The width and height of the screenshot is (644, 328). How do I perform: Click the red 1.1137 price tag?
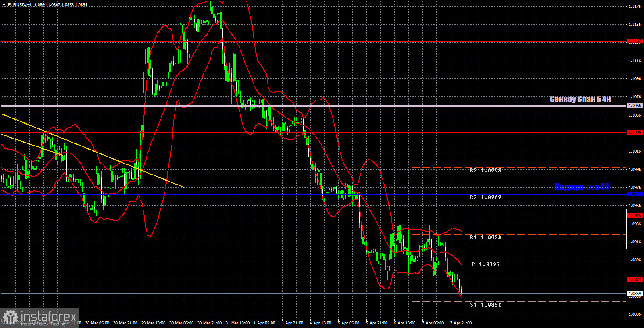(635, 41)
